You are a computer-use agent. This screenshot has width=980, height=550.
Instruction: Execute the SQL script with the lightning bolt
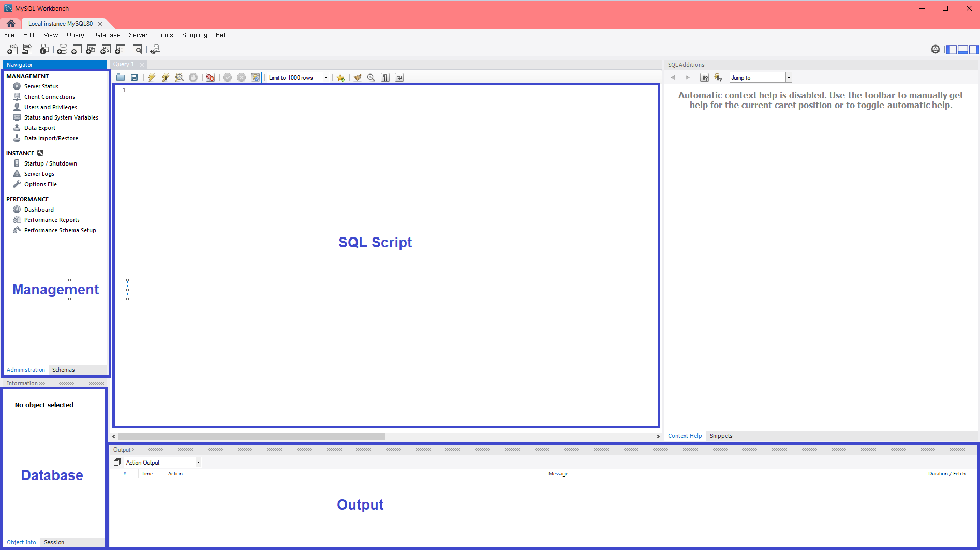pos(151,77)
